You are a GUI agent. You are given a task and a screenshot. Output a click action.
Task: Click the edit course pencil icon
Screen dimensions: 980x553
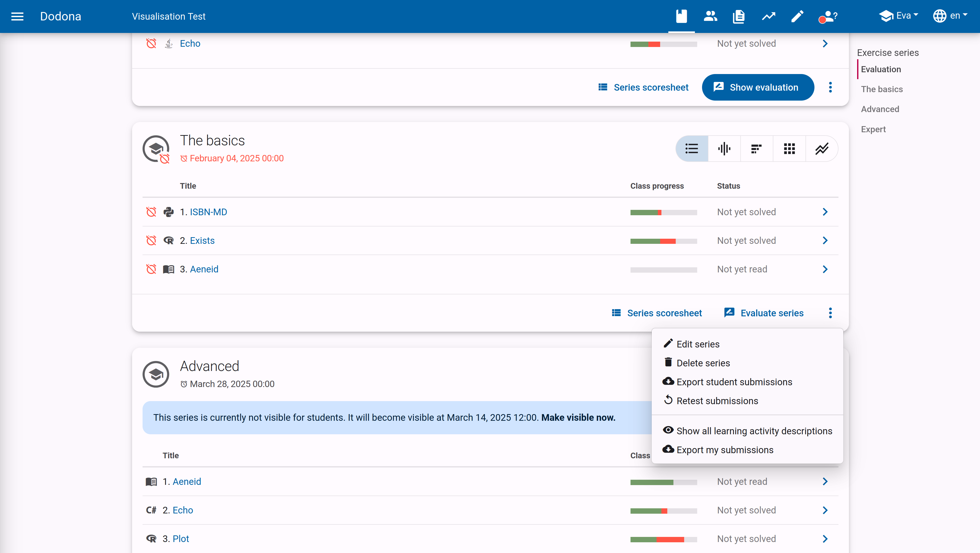click(x=797, y=16)
